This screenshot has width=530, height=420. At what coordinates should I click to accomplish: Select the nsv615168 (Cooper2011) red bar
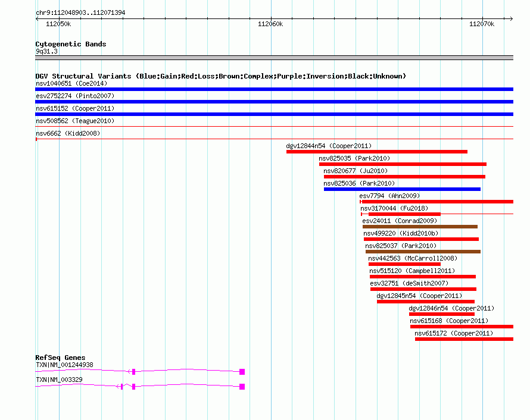(x=462, y=327)
